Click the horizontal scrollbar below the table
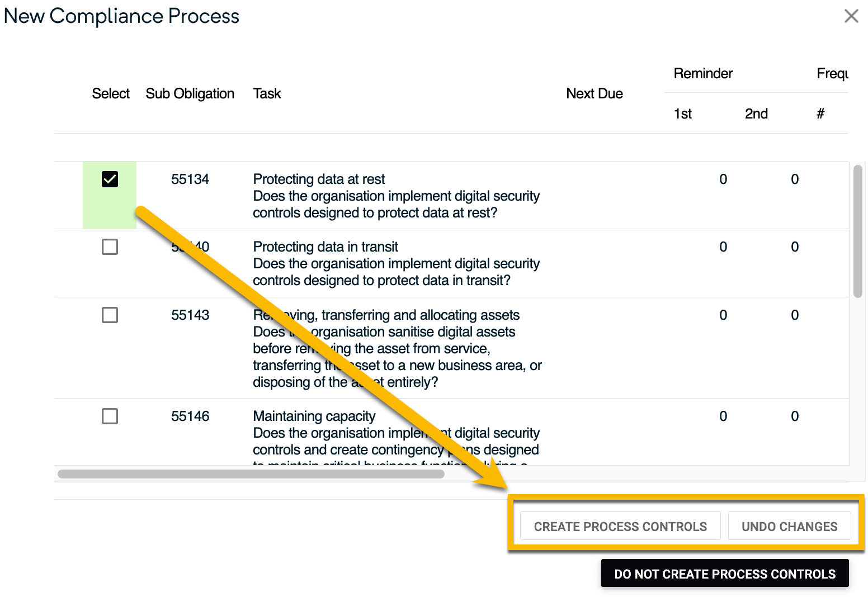The image size is (868, 597). tap(251, 474)
